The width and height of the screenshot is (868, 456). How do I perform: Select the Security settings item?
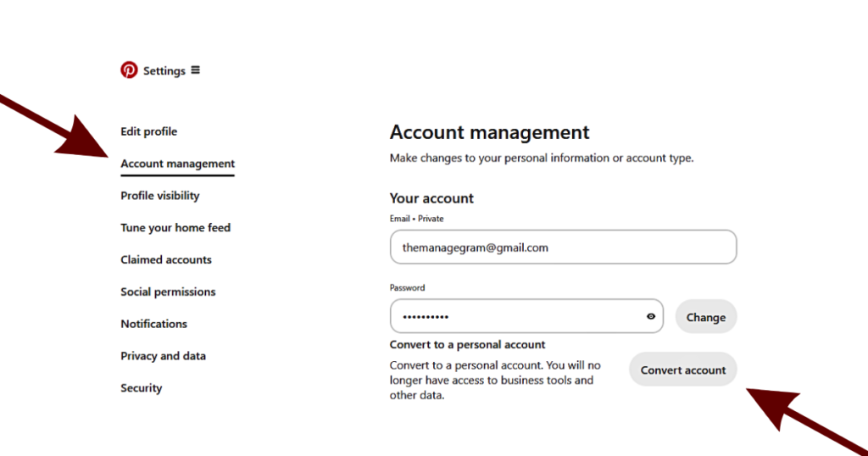coord(142,388)
